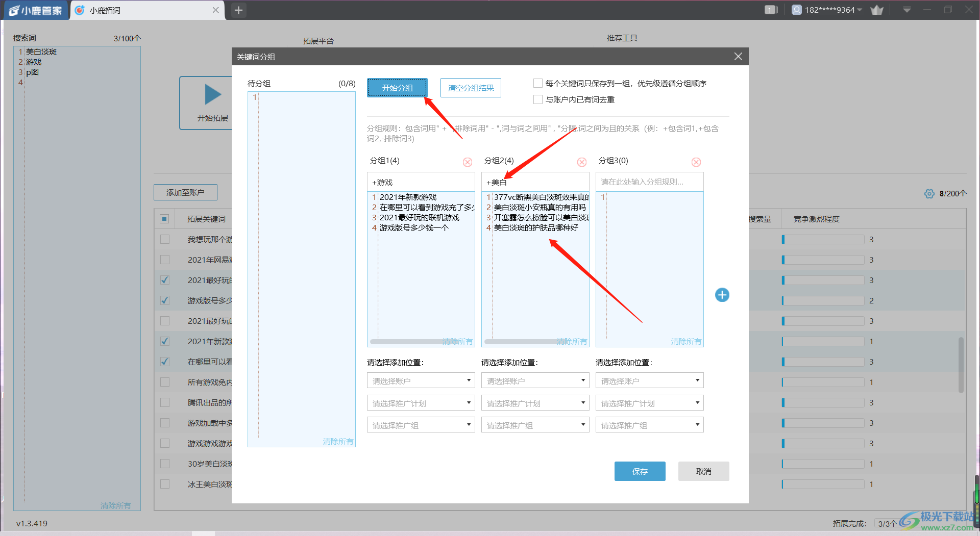Select 2021年新款游戏 in 分组1
The height and width of the screenshot is (536, 980).
coord(408,197)
